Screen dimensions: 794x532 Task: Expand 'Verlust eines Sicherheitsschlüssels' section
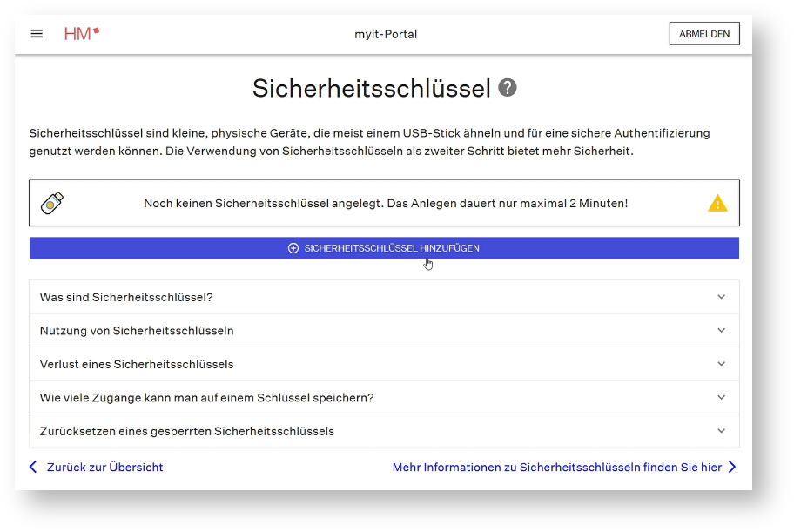pos(137,364)
